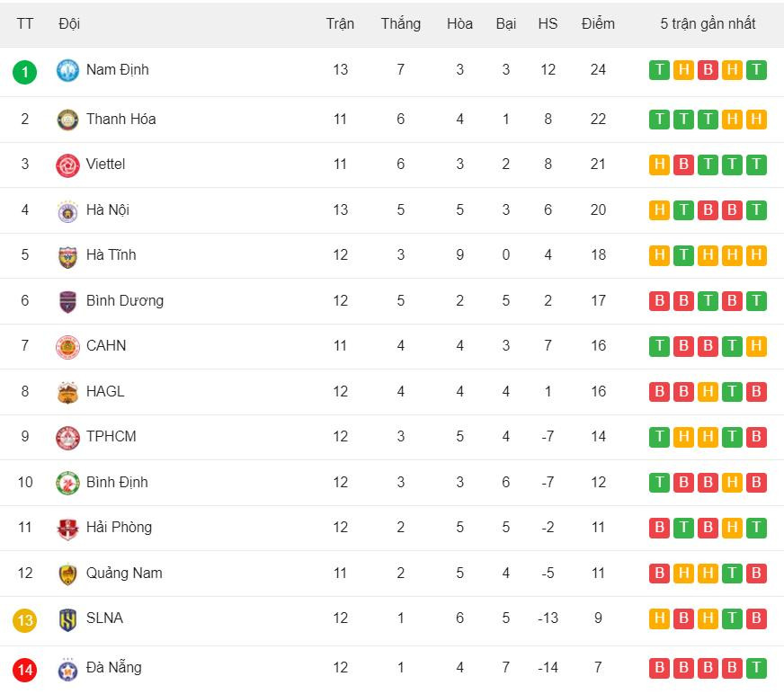
Task: Click Đà Nẵng's last green T result badge
Action: (x=756, y=668)
